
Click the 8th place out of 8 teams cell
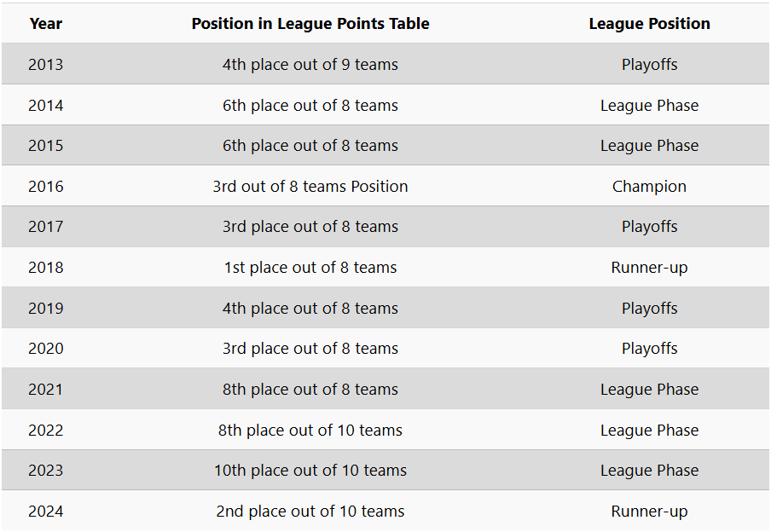(310, 390)
